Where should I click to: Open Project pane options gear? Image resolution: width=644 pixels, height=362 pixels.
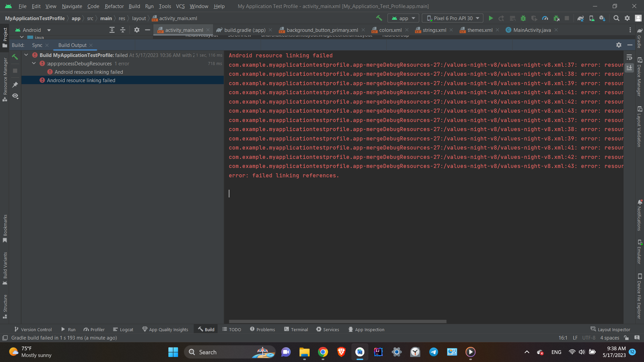click(137, 30)
